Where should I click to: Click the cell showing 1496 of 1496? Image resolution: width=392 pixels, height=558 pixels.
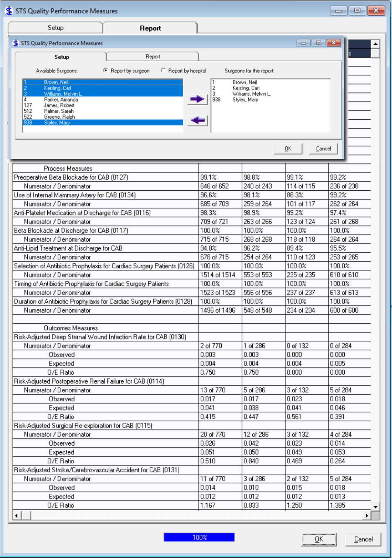pyautogui.click(x=221, y=310)
